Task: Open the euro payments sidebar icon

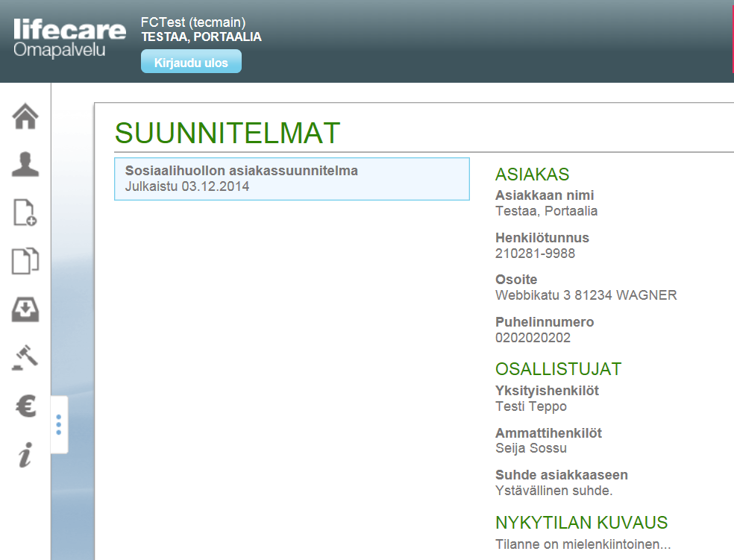Action: coord(26,406)
